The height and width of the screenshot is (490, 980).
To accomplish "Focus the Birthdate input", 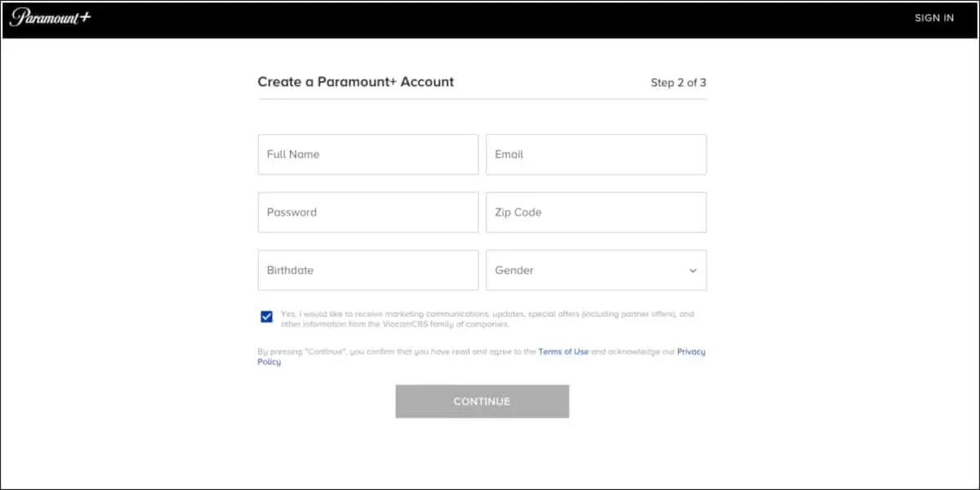I will click(x=367, y=270).
